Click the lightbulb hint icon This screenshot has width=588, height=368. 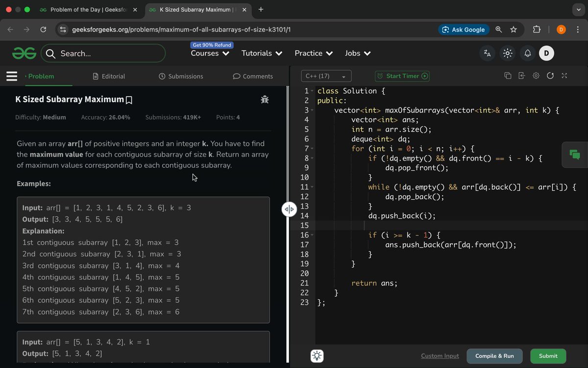[x=317, y=356]
